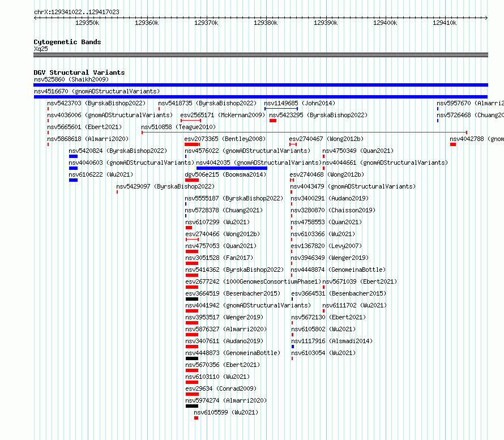Image resolution: width=504 pixels, height=440 pixels.
Task: Click the nsv5726468 variant label
Action: tap(470, 115)
